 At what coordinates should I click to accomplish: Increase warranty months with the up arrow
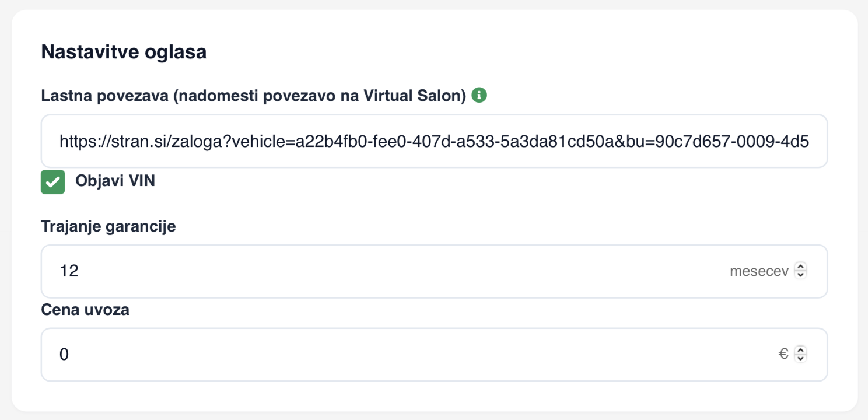[x=801, y=267]
